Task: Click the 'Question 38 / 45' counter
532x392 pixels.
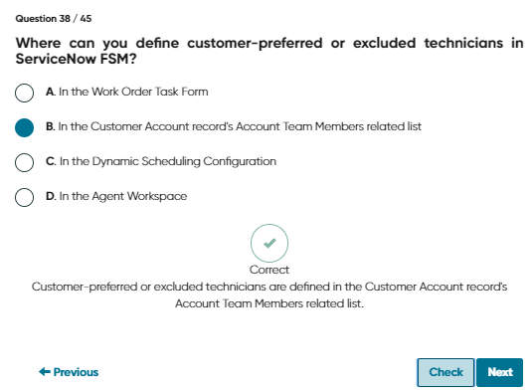Action: [54, 18]
